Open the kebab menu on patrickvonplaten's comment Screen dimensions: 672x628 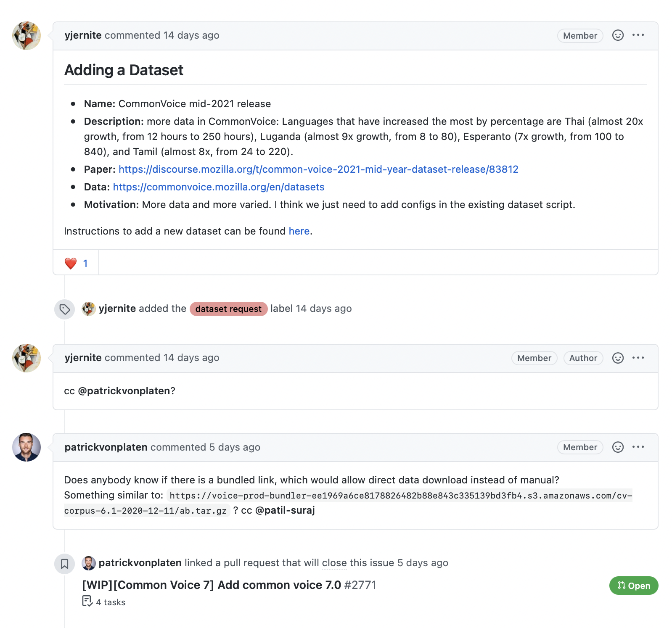click(638, 447)
